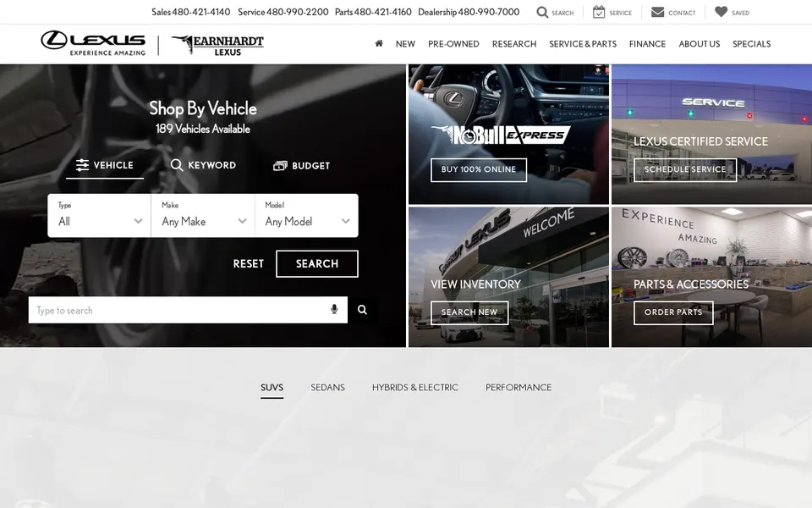The image size is (812, 508).
Task: Click the 189 Vehicles Available text
Action: point(203,129)
